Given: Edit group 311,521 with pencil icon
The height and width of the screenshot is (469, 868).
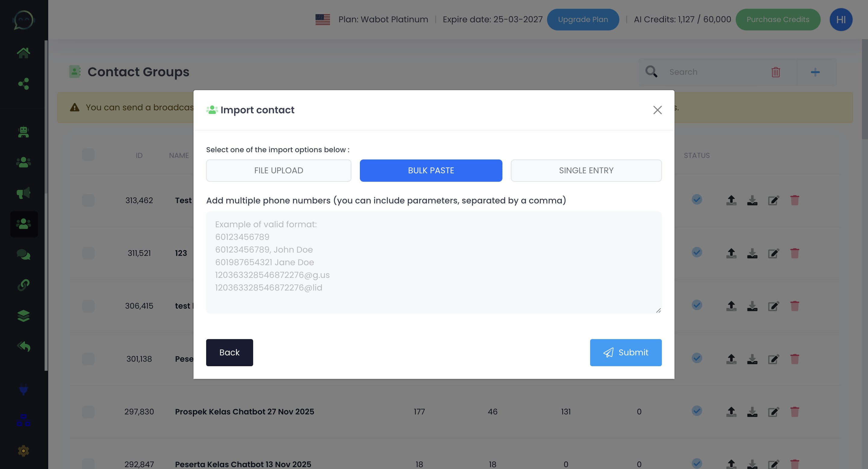Looking at the screenshot, I should coord(773,253).
